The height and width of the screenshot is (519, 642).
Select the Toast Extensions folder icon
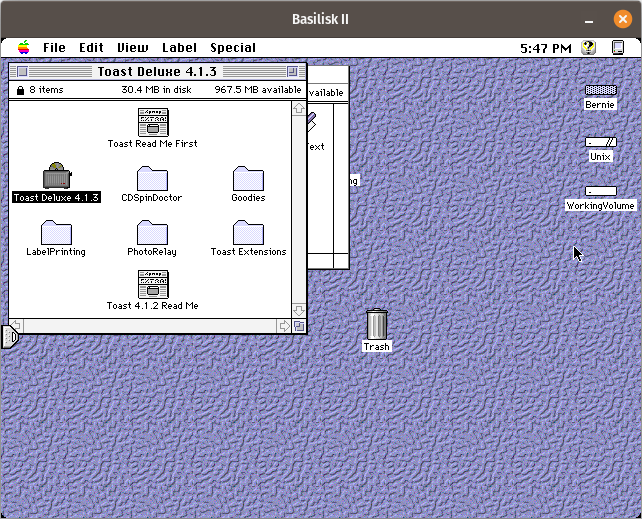(x=248, y=232)
